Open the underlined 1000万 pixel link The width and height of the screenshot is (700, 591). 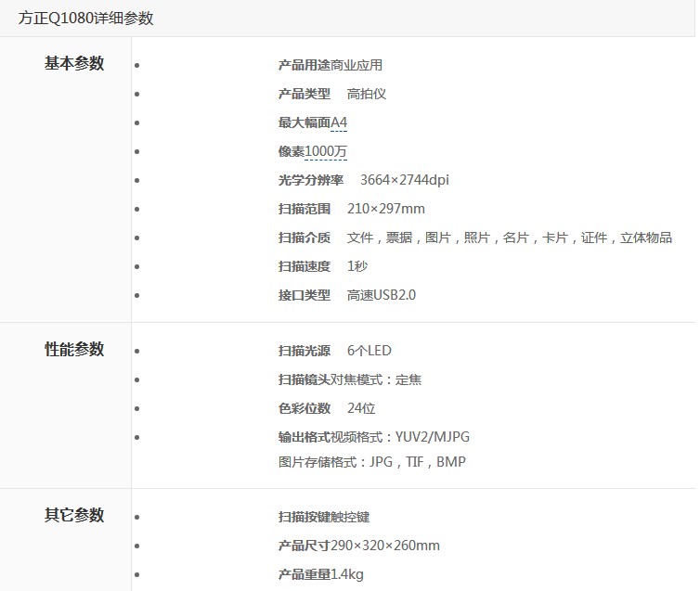click(326, 151)
